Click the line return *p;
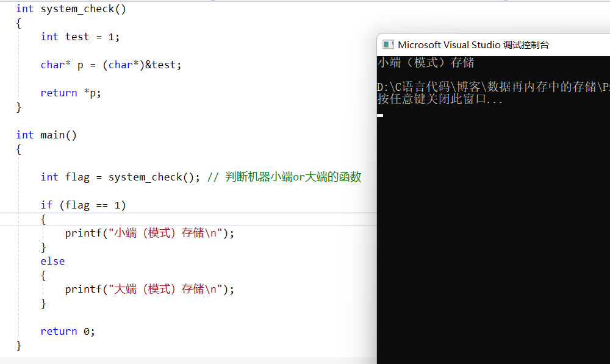This screenshot has width=610, height=364. (x=71, y=93)
